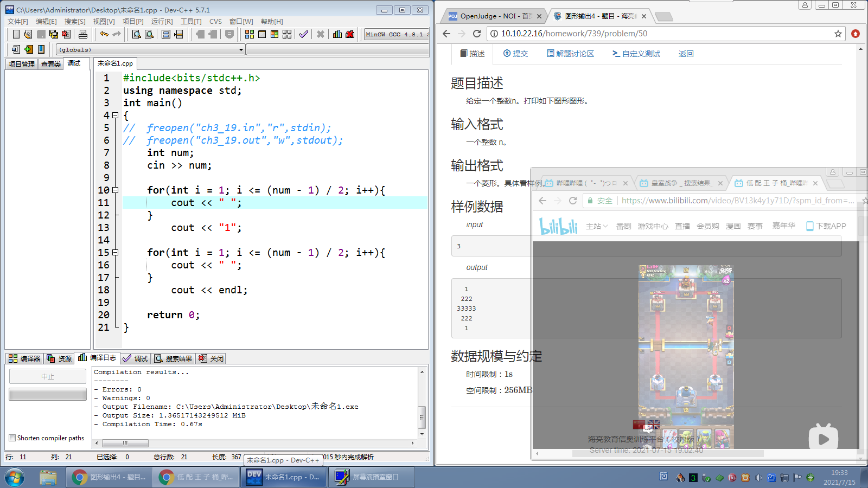Image resolution: width=868 pixels, height=488 pixels.
Task: Click the Toggle bookmark icon
Action: [29, 49]
